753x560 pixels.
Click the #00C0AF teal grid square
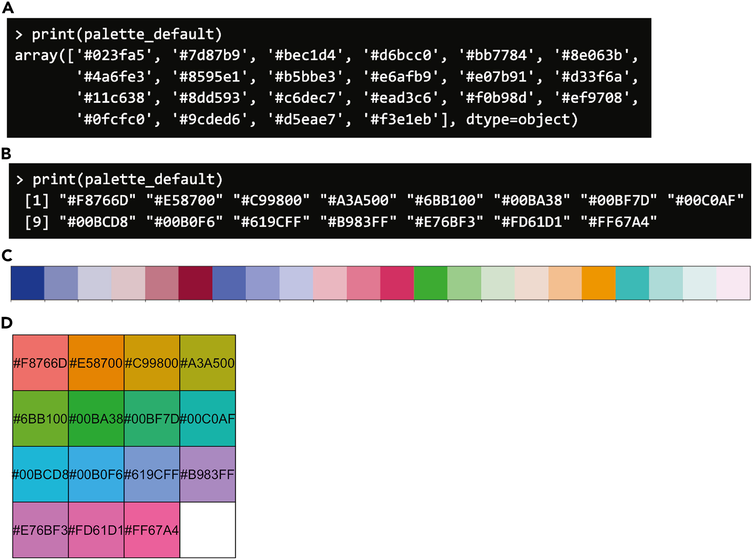click(208, 418)
